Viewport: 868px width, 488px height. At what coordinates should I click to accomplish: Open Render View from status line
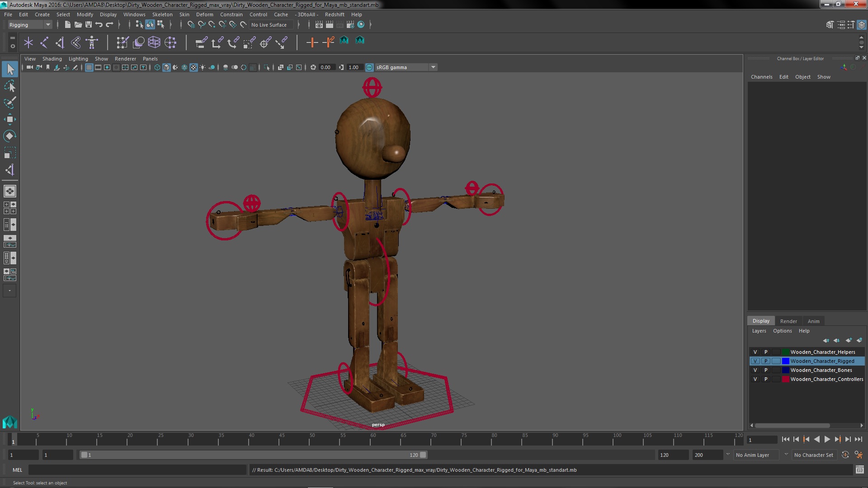[x=319, y=24]
